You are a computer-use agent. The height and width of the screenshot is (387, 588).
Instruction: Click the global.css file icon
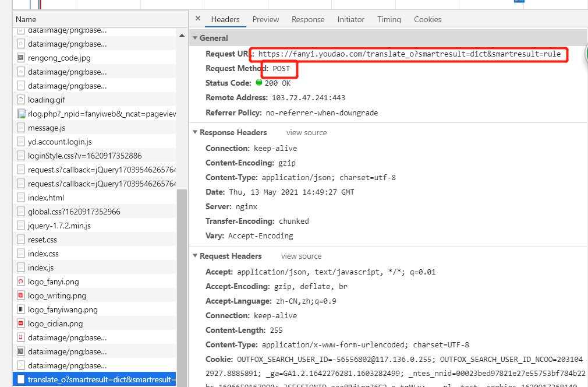[21, 212]
